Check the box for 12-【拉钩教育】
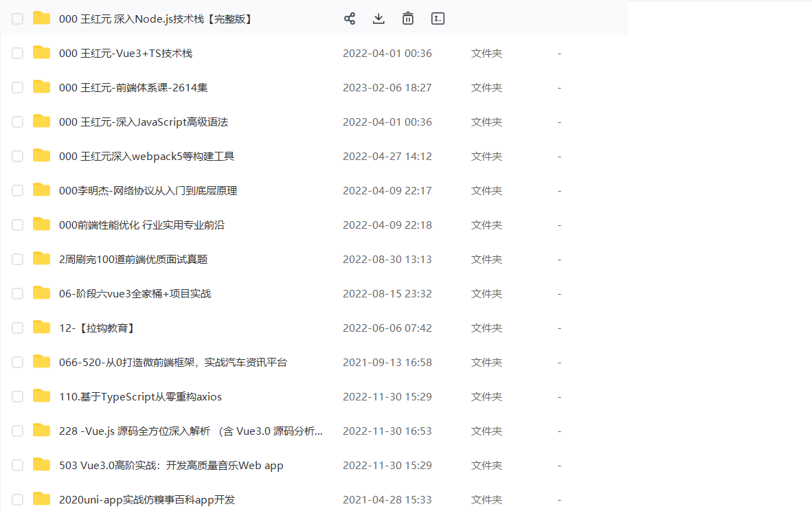This screenshot has height=511, width=812. pos(18,328)
